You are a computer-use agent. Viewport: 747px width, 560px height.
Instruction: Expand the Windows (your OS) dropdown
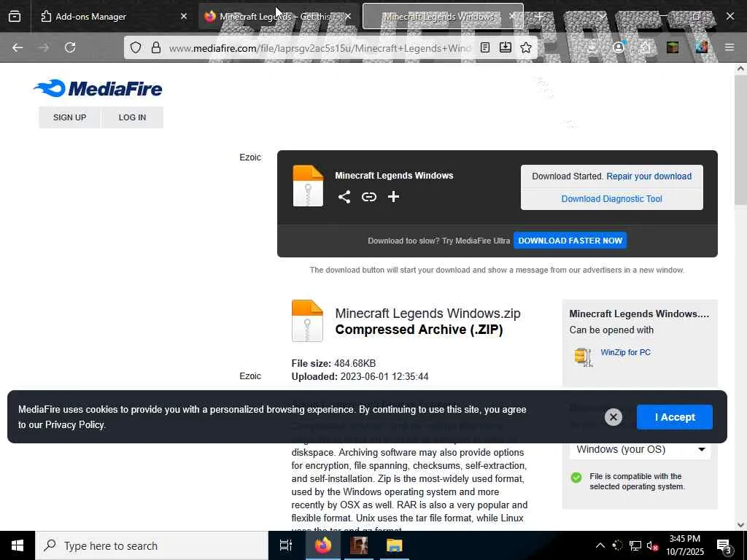[x=640, y=449]
